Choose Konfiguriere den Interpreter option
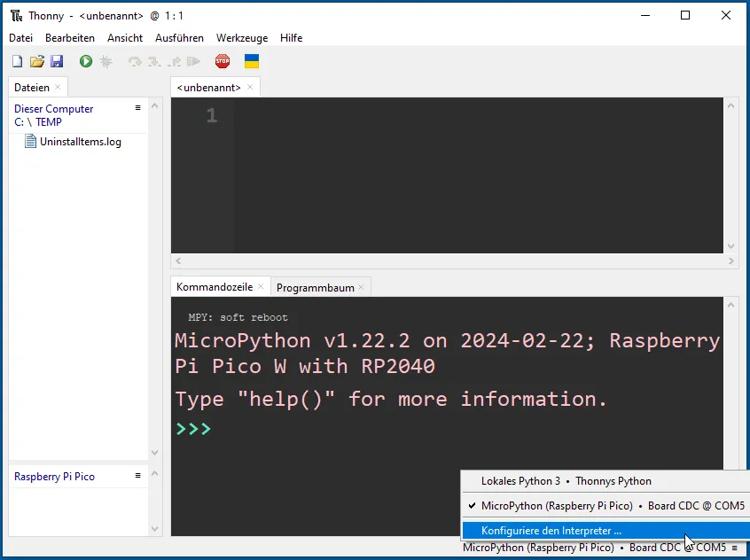 [551, 530]
